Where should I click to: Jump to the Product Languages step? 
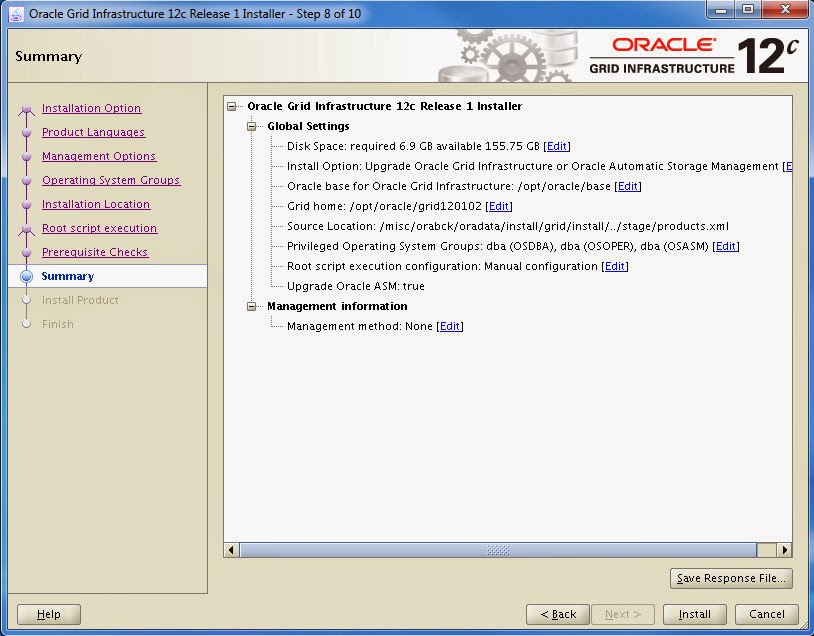(91, 132)
